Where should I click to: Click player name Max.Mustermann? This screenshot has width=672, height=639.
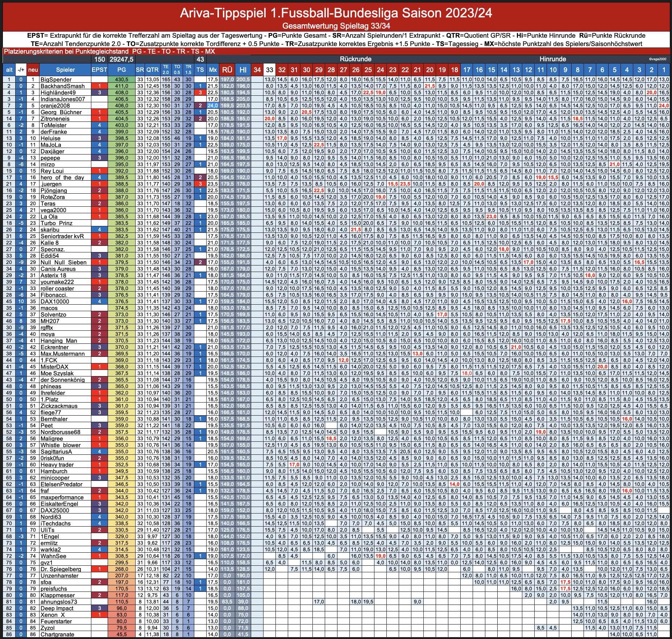click(62, 354)
